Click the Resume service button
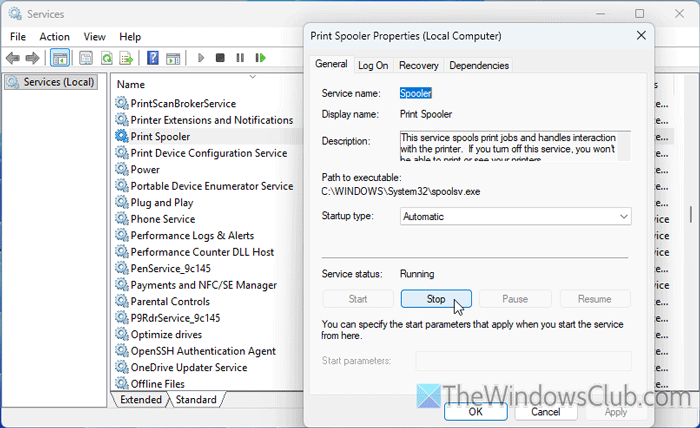 (595, 299)
